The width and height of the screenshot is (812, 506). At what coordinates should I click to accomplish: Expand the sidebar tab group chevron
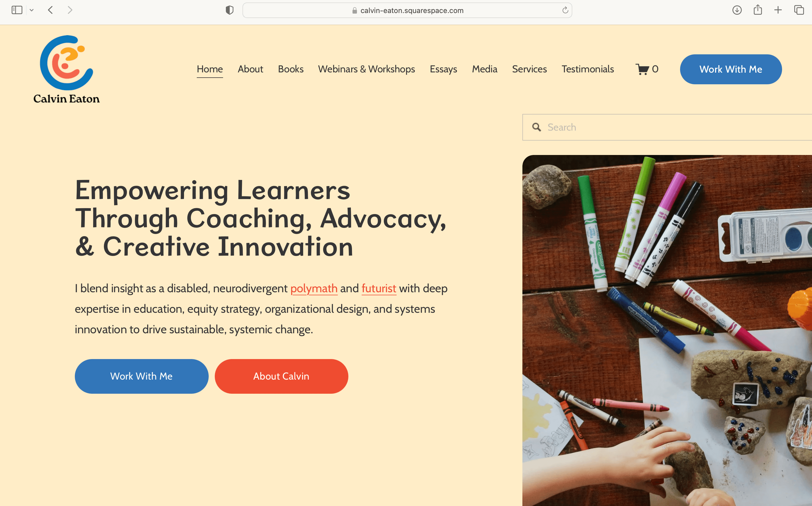click(32, 10)
